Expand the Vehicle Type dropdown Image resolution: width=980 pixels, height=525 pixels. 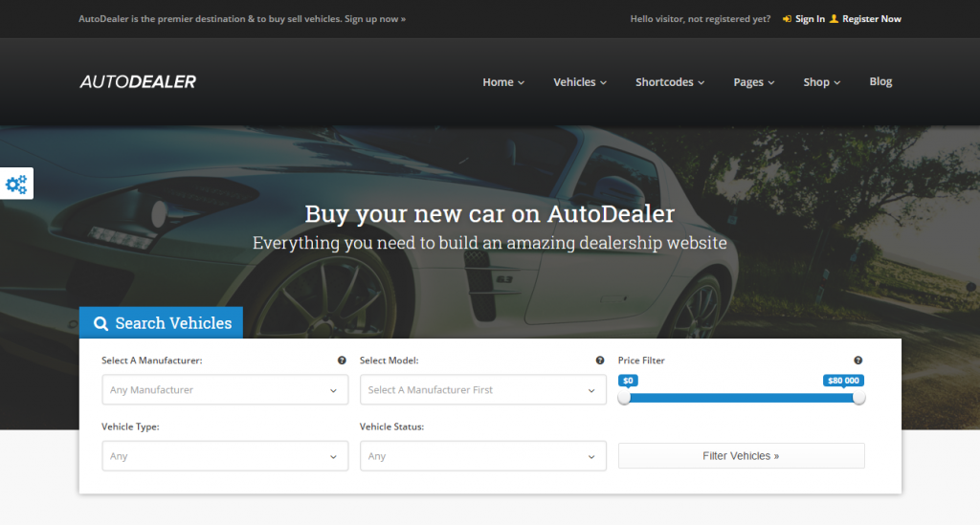pos(225,456)
